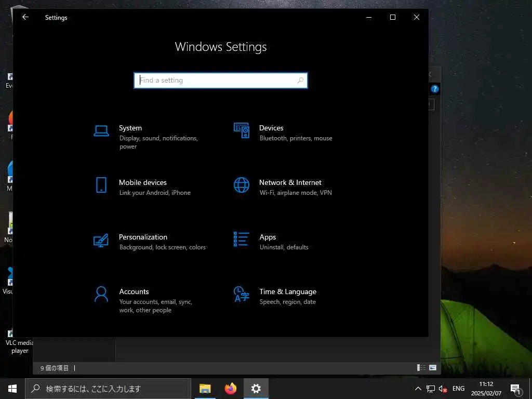Viewport: 532px width, 399px height.
Task: Open the Apps list icon
Action: (x=242, y=239)
